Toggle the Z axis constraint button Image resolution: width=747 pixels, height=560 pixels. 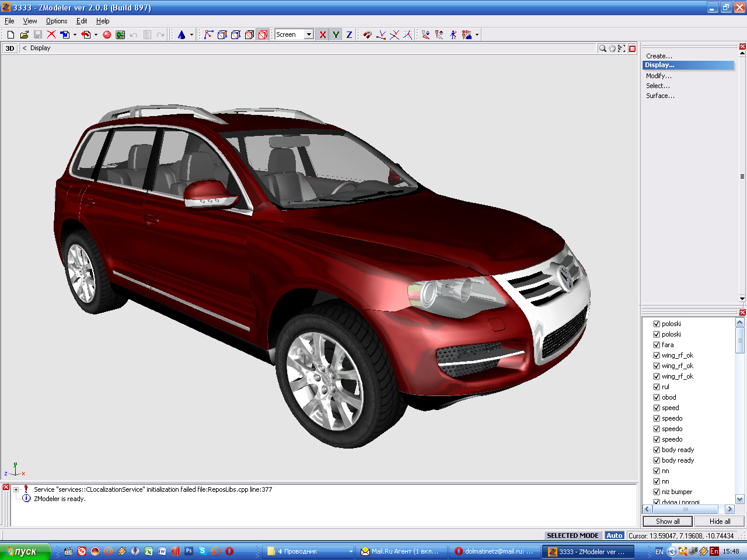(x=349, y=35)
